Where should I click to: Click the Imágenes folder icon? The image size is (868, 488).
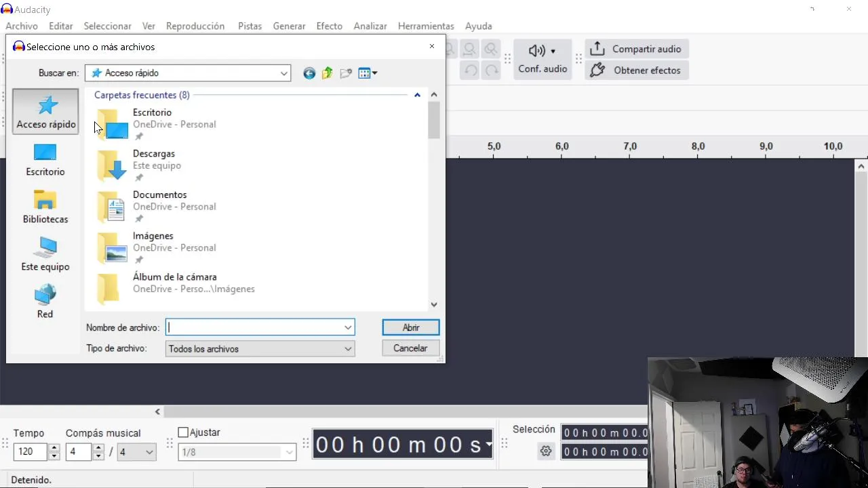pos(112,248)
